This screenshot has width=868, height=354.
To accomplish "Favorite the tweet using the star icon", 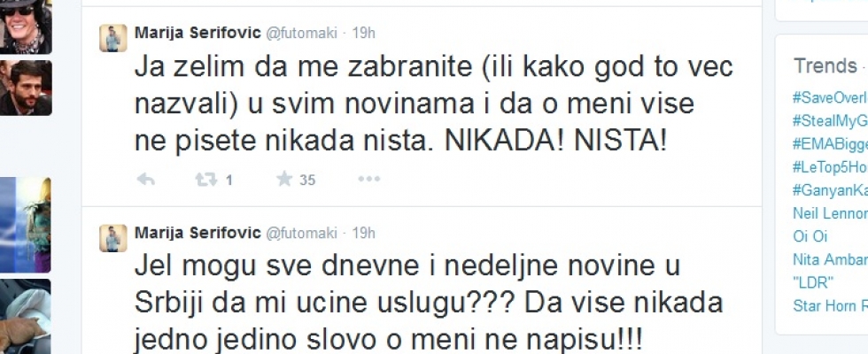I will (284, 180).
